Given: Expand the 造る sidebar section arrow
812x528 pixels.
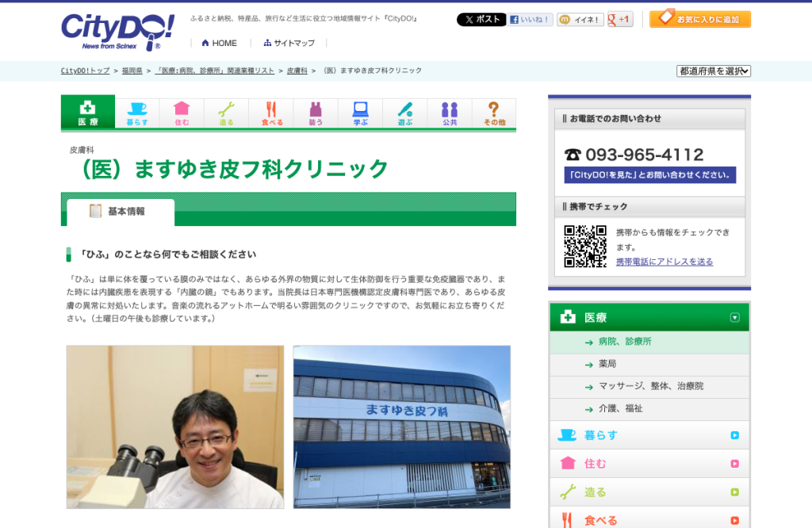Looking at the screenshot, I should (734, 492).
